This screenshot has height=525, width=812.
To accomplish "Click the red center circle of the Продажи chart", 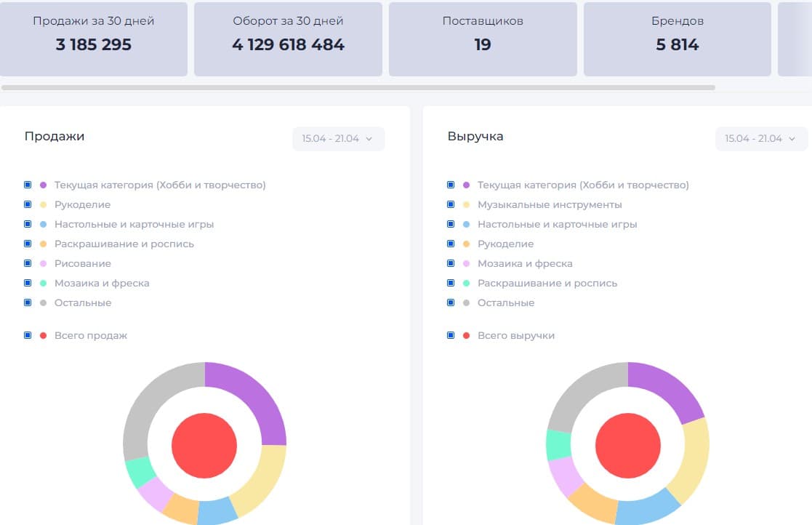I will click(x=204, y=445).
